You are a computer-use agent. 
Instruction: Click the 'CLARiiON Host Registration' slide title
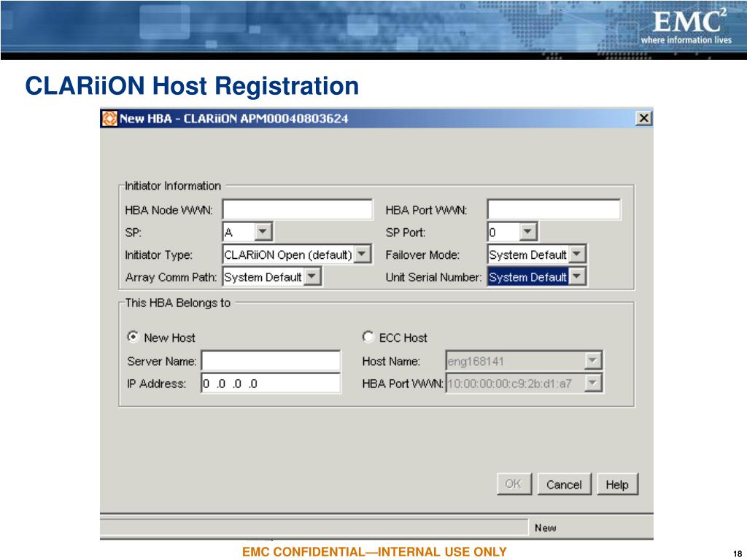pyautogui.click(x=192, y=86)
